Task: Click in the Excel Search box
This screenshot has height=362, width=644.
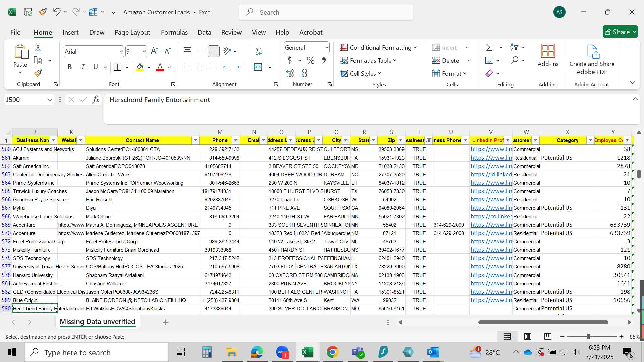Action: click(x=326, y=12)
